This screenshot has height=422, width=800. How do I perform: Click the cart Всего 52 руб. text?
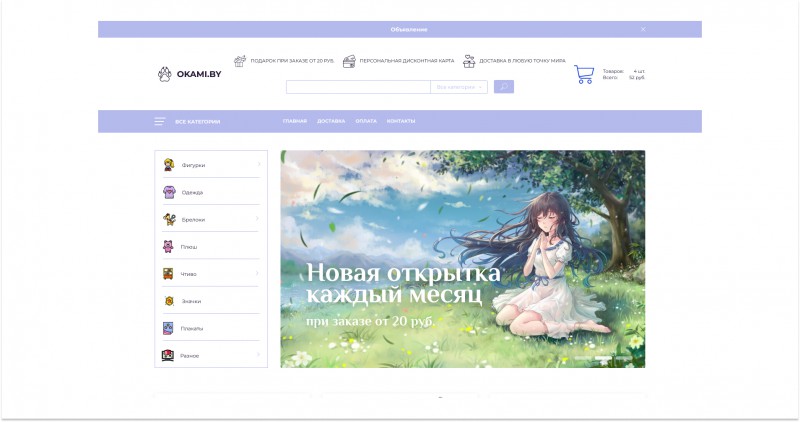623,78
